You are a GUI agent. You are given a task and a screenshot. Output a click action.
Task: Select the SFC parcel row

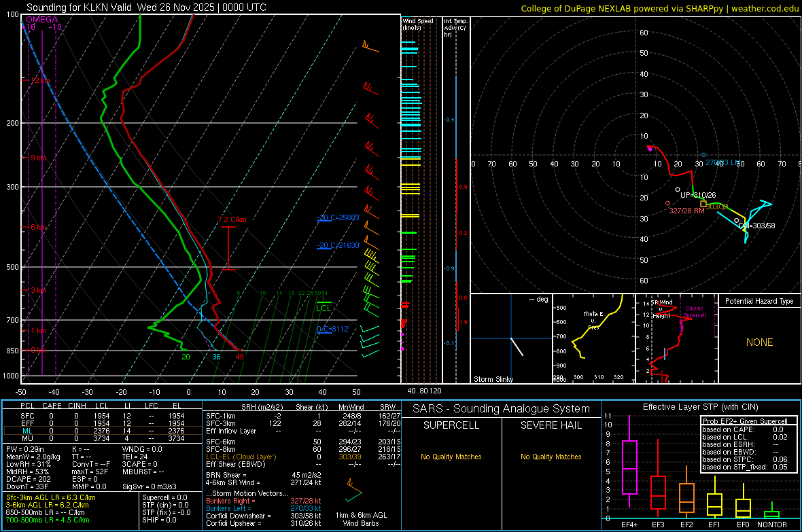click(103, 416)
